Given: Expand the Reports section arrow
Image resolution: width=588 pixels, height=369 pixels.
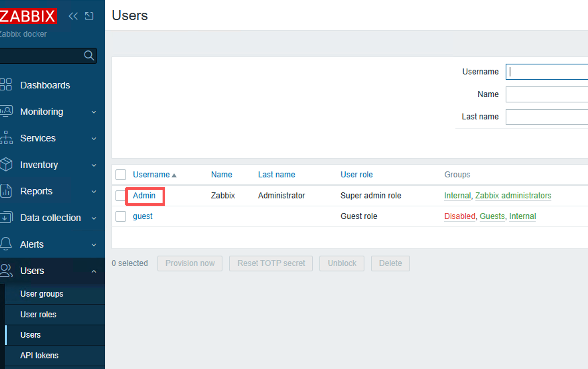Looking at the screenshot, I should [x=94, y=191].
